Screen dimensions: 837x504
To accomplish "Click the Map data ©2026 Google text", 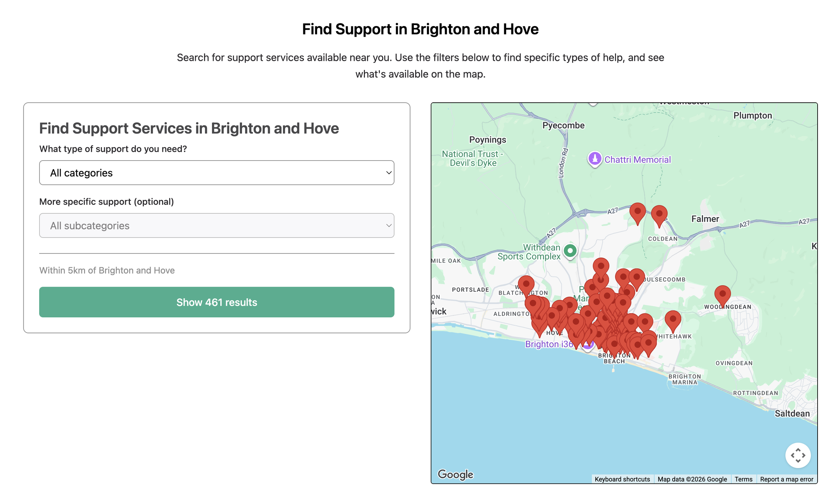I will [x=692, y=479].
